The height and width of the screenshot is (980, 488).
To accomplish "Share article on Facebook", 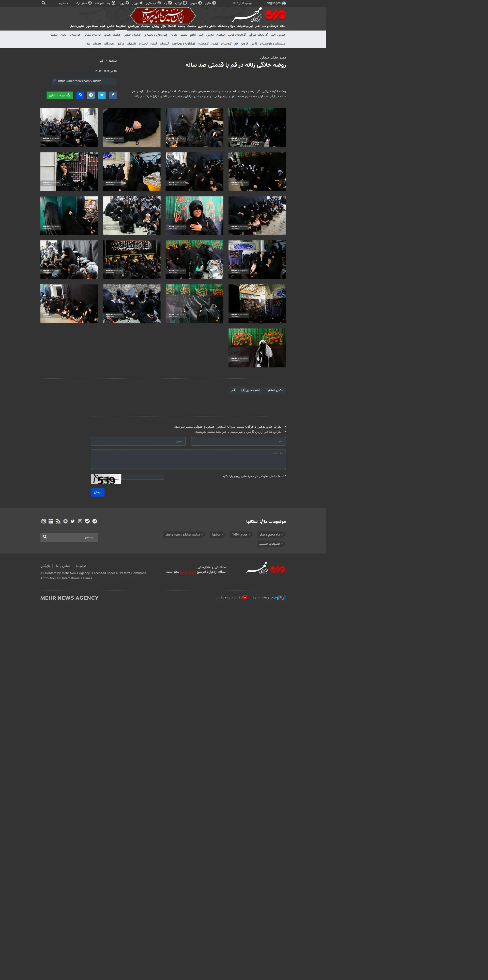I will pos(113,95).
